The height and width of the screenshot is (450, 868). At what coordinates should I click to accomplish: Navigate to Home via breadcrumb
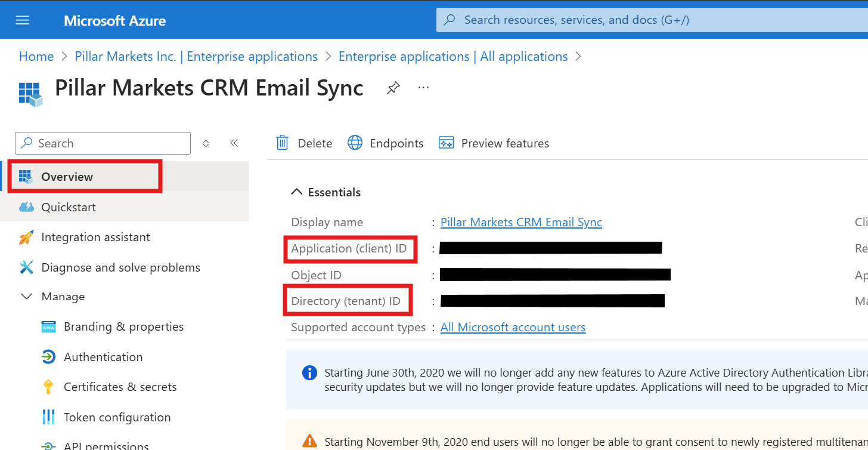coord(36,56)
